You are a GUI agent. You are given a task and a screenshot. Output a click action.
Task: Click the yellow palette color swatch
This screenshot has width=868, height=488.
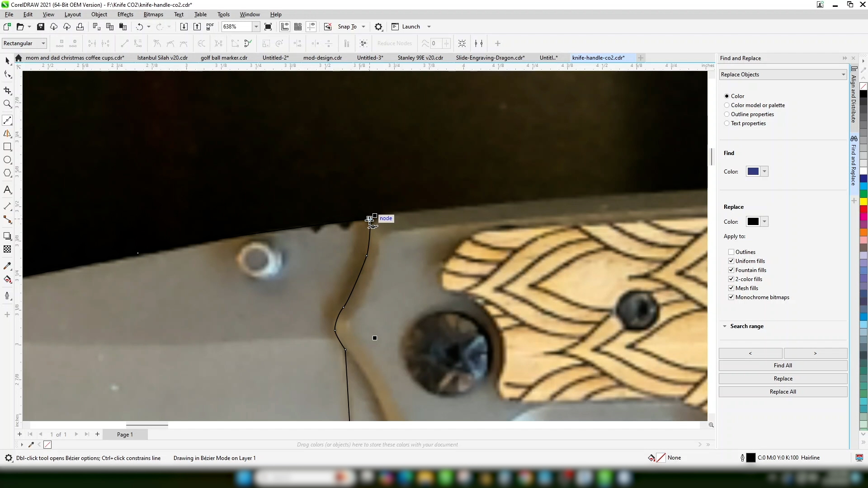[863, 202]
